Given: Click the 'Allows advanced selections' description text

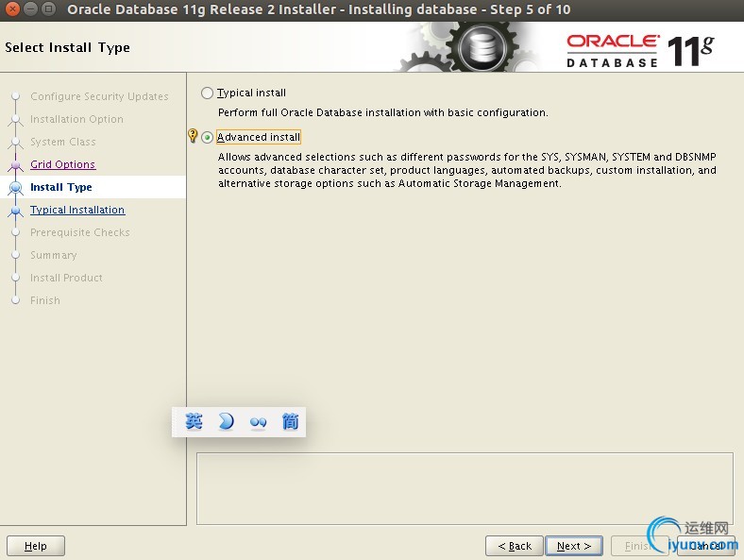Looking at the screenshot, I should click(467, 170).
